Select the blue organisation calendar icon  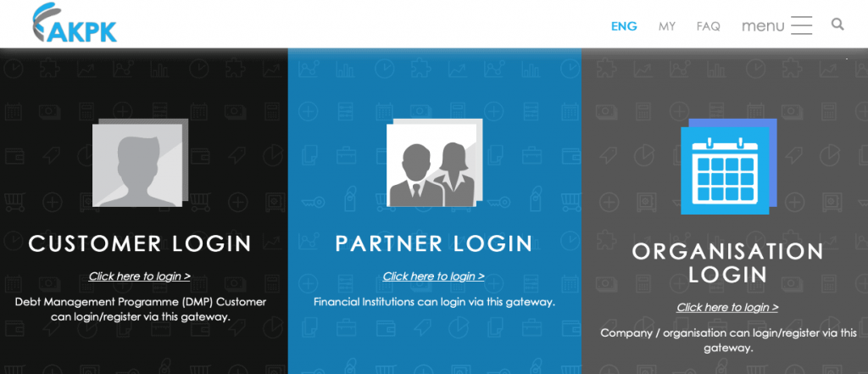point(728,166)
